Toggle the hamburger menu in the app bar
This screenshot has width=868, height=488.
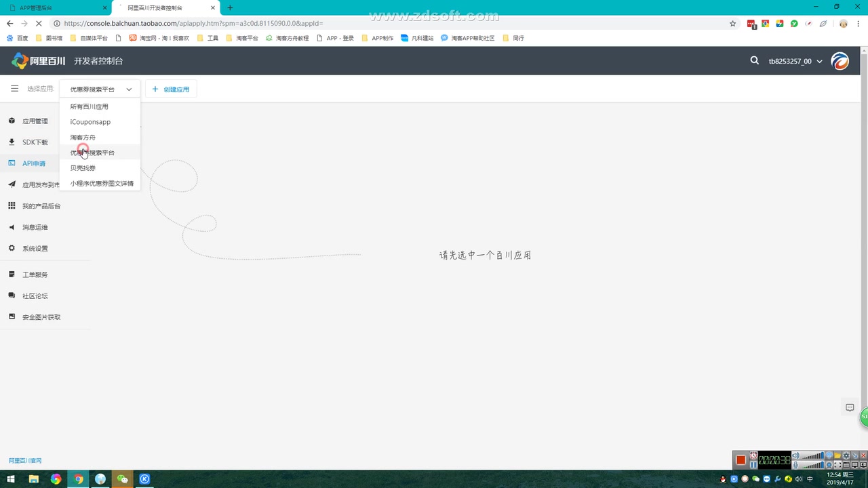click(14, 89)
